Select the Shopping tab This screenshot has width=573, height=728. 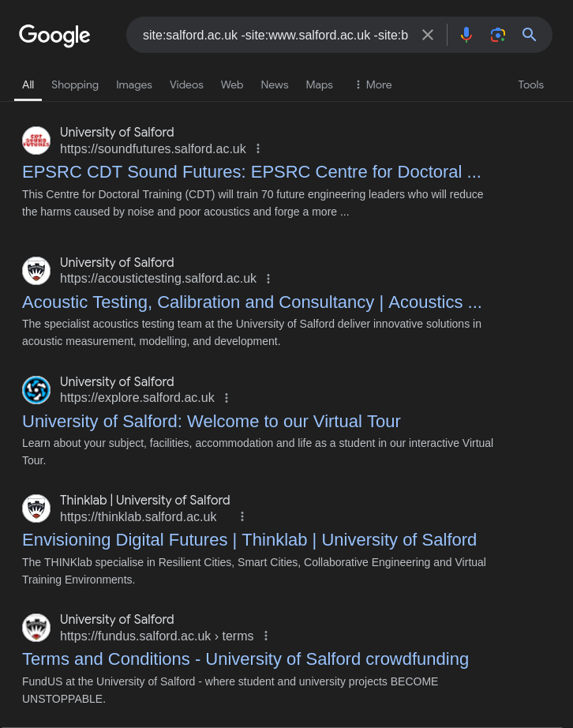75,84
